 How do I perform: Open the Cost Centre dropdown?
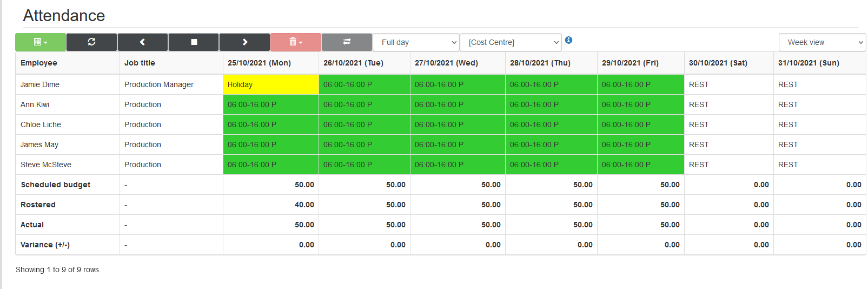(x=511, y=42)
